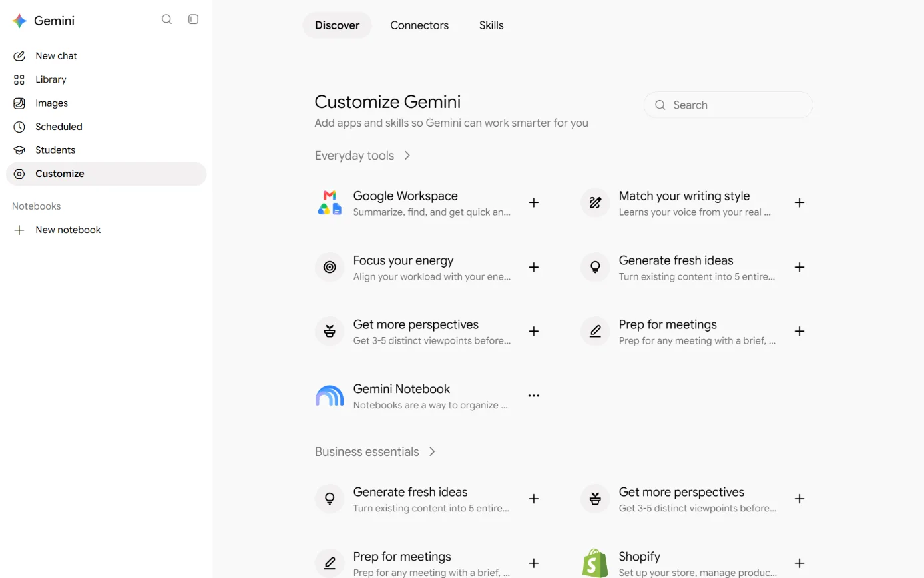This screenshot has width=924, height=578.
Task: Open Gemini Notebook title
Action: click(401, 389)
